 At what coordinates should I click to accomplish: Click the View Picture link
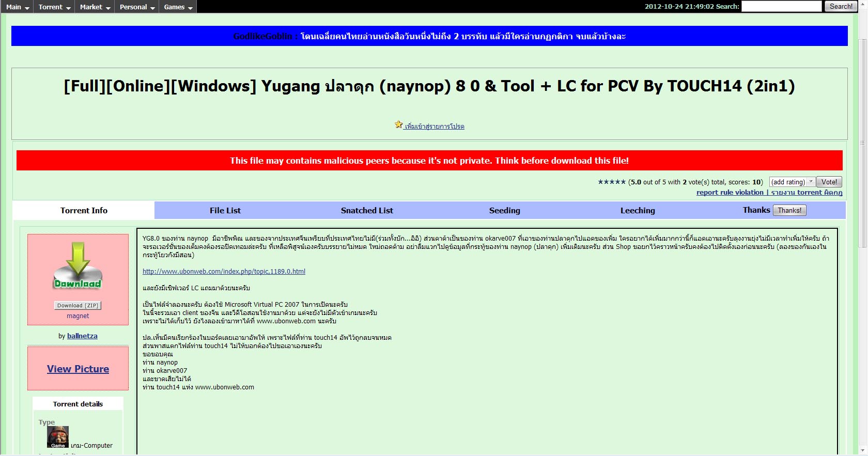click(78, 369)
